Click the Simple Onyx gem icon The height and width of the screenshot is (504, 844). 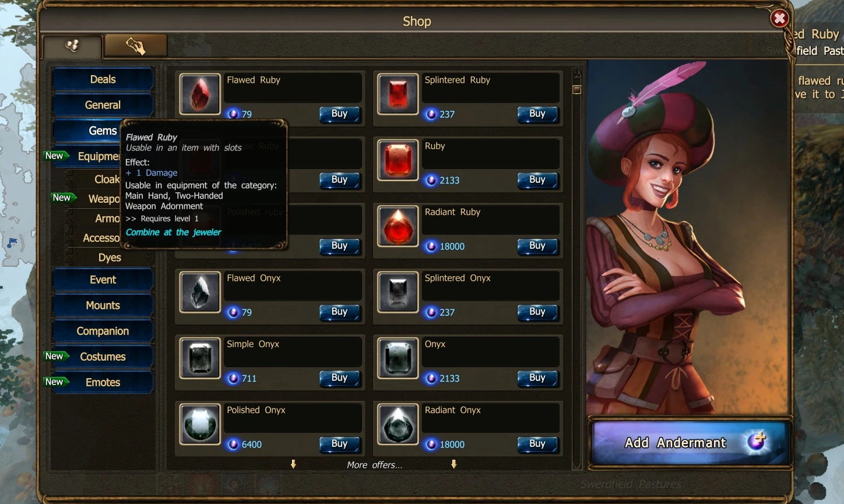coord(200,358)
